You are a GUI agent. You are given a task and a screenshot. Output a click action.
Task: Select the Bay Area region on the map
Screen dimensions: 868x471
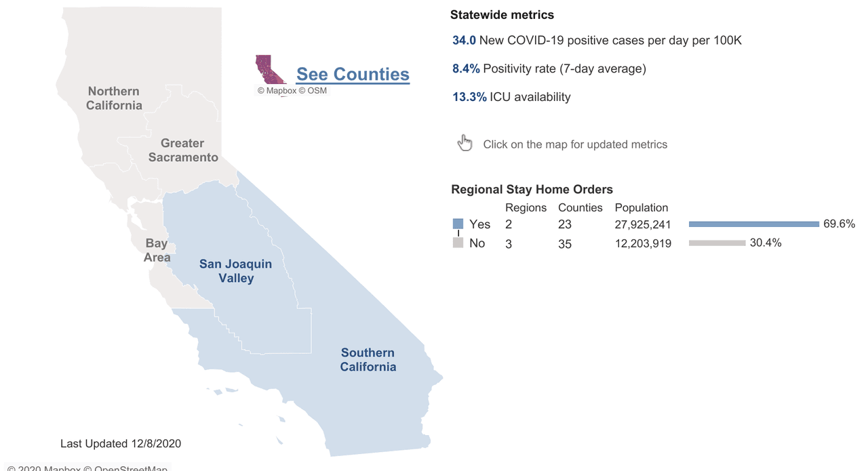pos(157,250)
